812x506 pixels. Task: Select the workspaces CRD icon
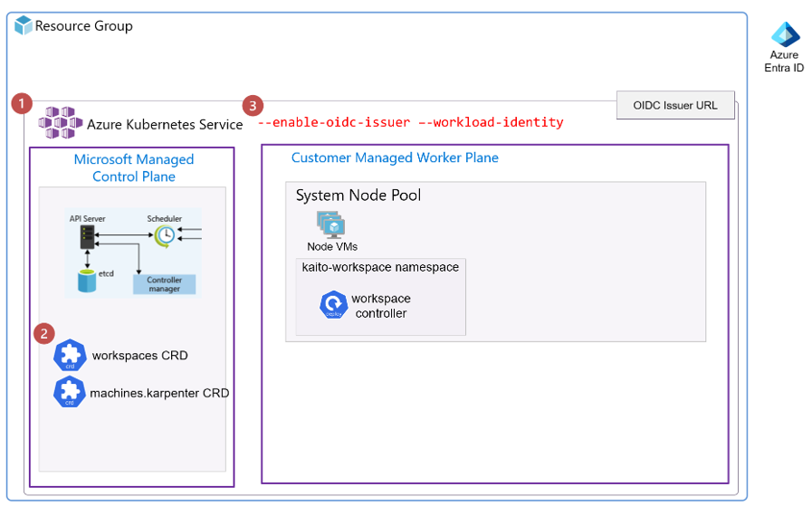pos(70,356)
